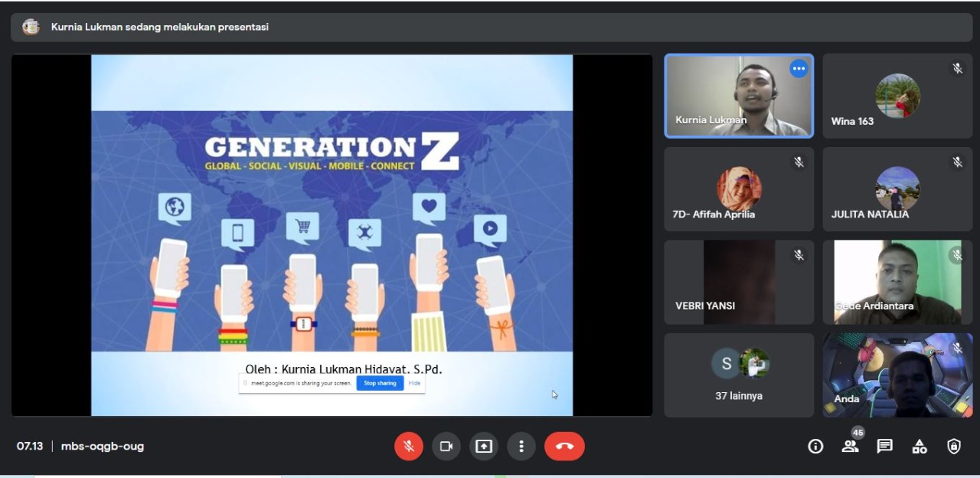The width and height of the screenshot is (980, 478).
Task: Click Stop sharing button
Action: click(380, 383)
